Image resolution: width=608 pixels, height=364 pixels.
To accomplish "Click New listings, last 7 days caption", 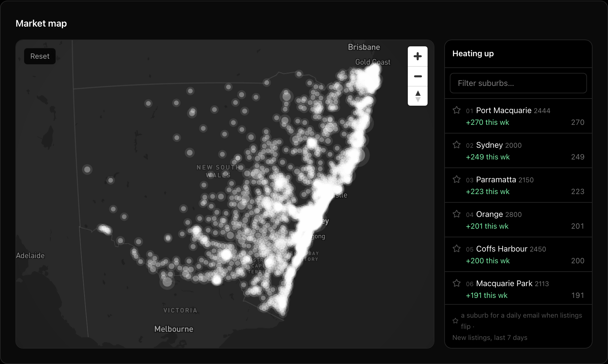I will click(490, 338).
